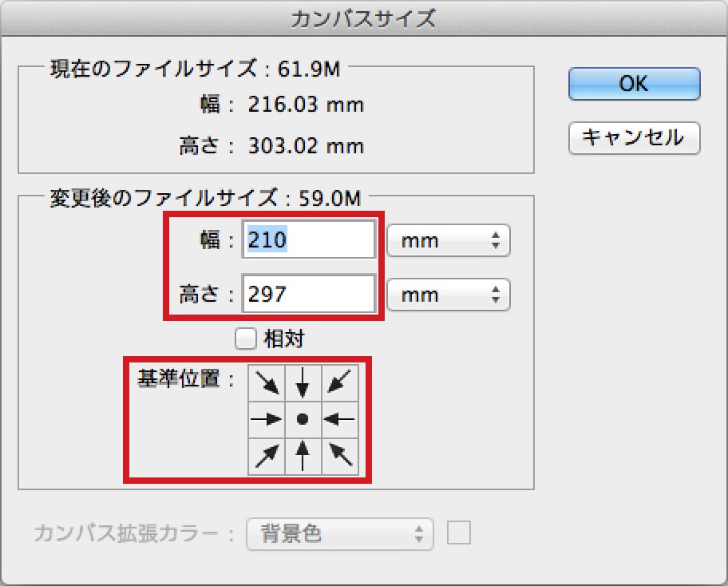Dismiss the dialog with キャンセル
728x586 pixels.
[633, 137]
